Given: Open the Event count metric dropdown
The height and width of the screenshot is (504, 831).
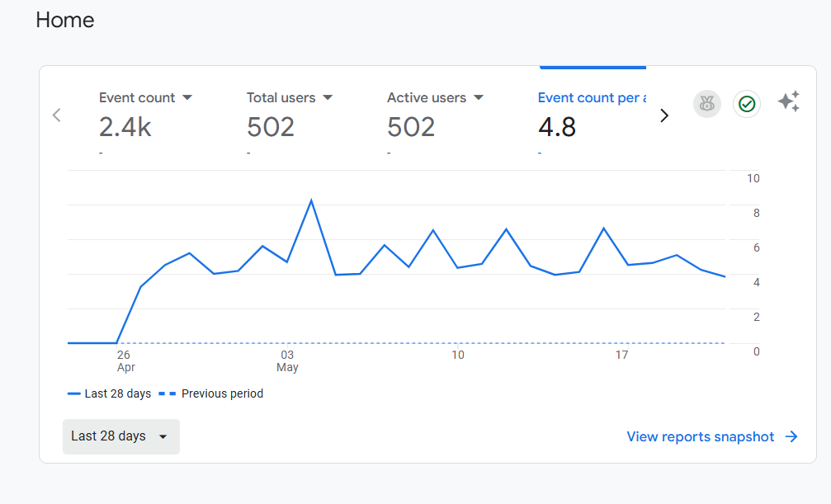Looking at the screenshot, I should click(187, 97).
